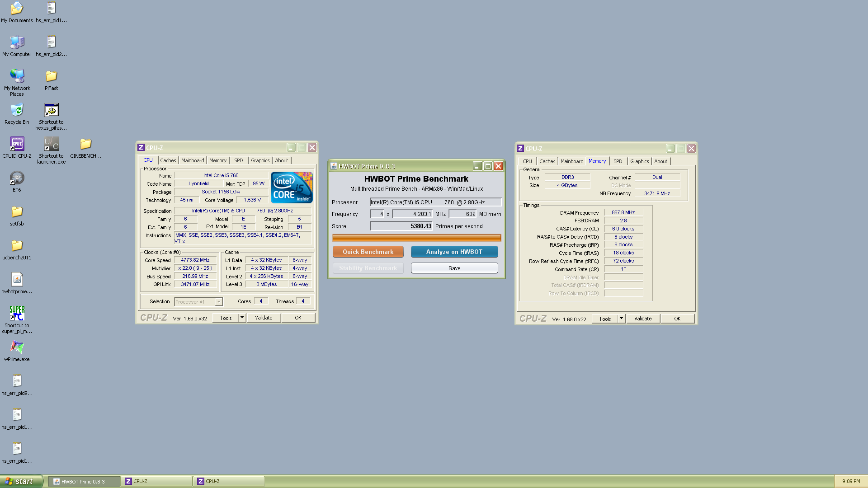Click Tools button in right CPU-Z window

[x=605, y=319]
